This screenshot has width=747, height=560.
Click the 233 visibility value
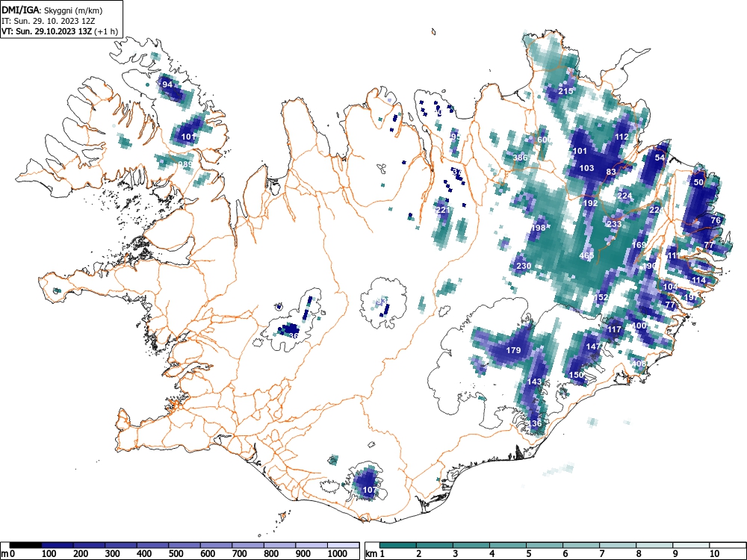coord(614,224)
